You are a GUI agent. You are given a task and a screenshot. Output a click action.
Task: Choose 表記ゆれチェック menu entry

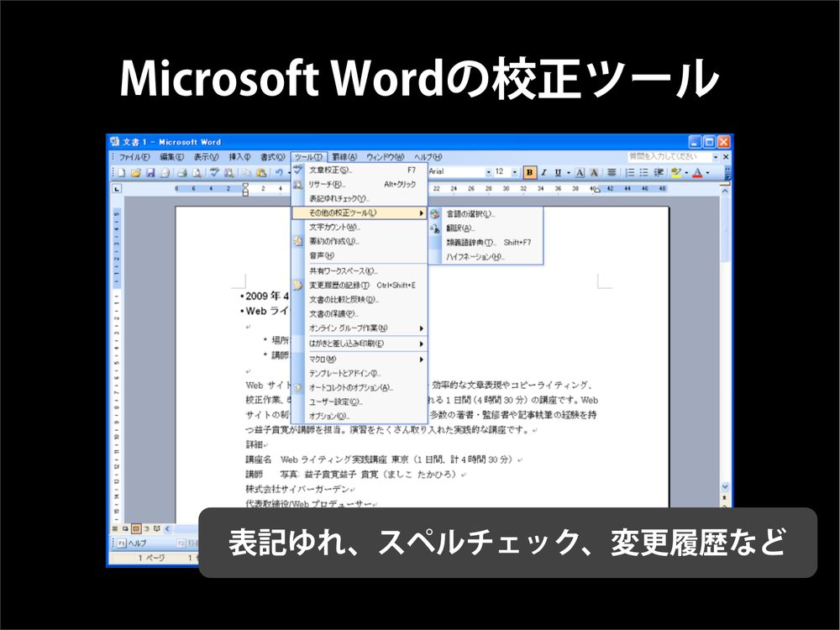[359, 198]
